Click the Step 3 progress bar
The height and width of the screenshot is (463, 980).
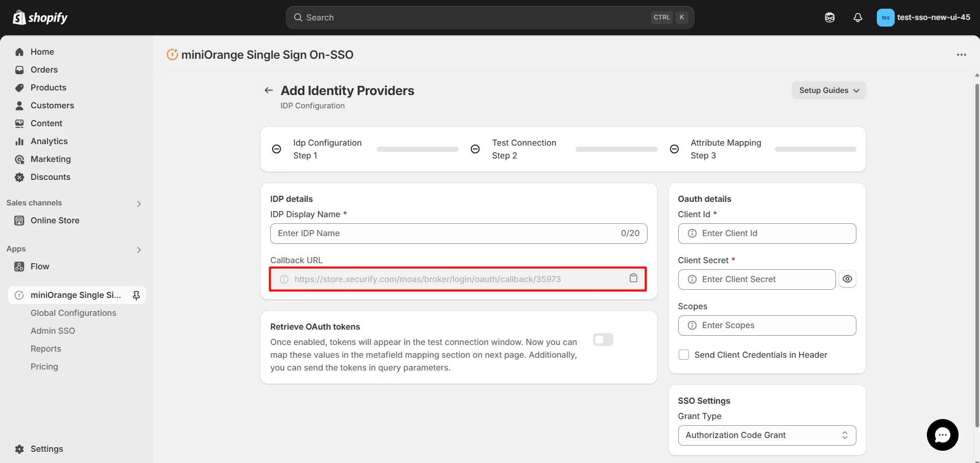816,149
